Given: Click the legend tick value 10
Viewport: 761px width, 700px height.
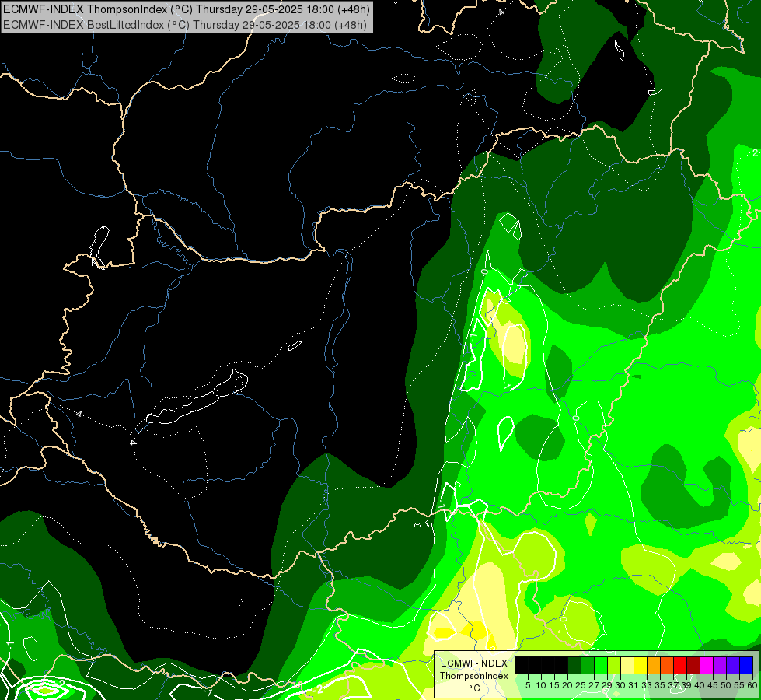Looking at the screenshot, I should pos(541,685).
